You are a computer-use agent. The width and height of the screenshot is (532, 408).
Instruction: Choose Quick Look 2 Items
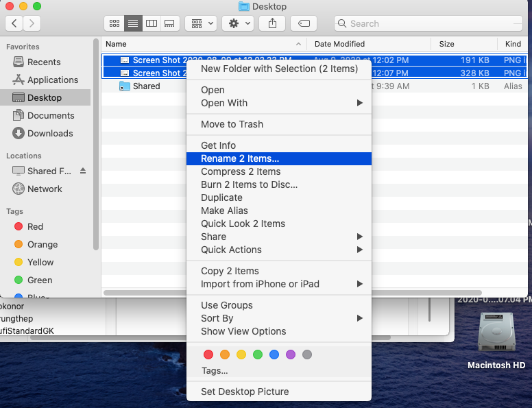[279, 224]
